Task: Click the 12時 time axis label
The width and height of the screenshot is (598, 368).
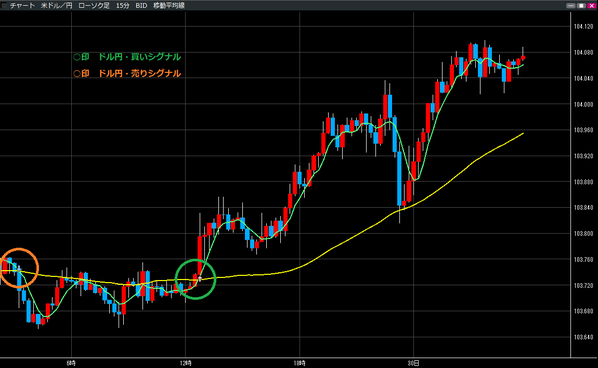Action: pos(185,363)
